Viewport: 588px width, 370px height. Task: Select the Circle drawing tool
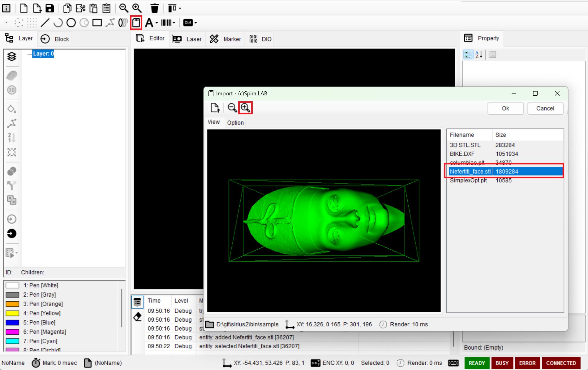[71, 23]
